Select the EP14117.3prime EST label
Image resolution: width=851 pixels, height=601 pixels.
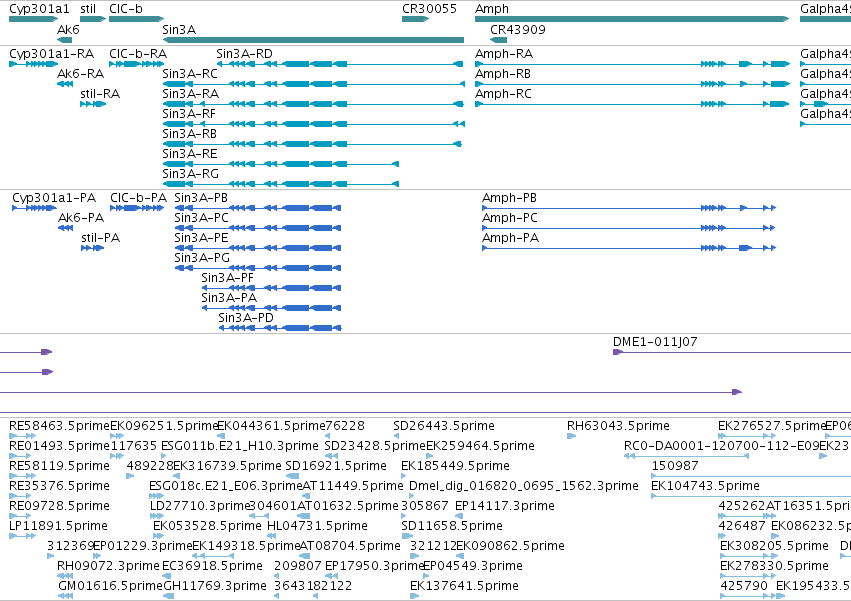(505, 507)
